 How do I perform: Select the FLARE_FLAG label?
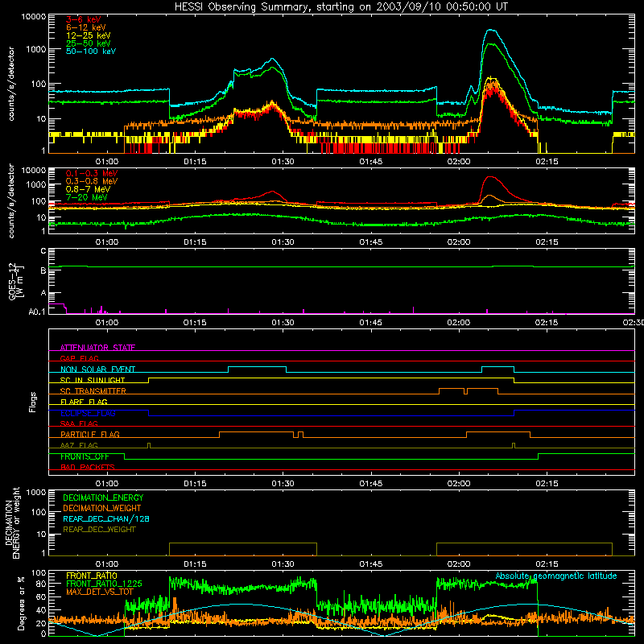tap(84, 402)
